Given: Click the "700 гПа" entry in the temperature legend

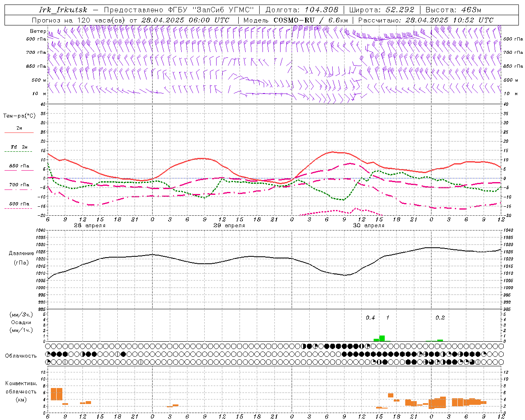Looking at the screenshot, I should 19,185.
